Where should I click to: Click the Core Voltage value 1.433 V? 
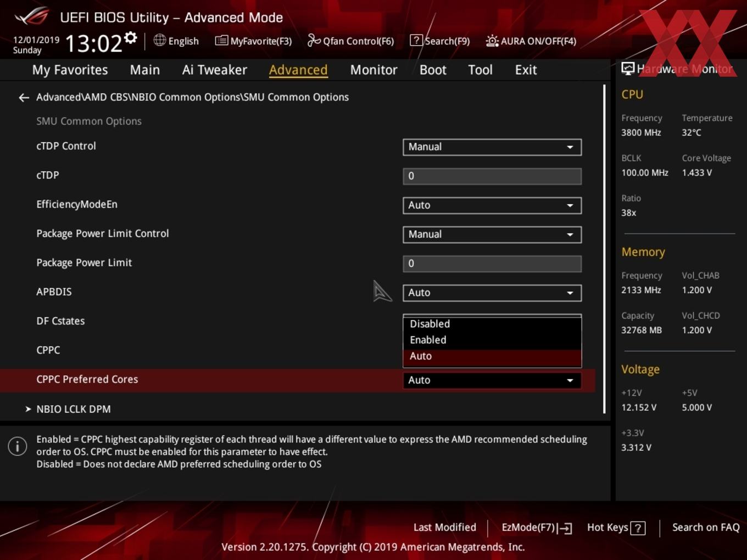click(697, 173)
